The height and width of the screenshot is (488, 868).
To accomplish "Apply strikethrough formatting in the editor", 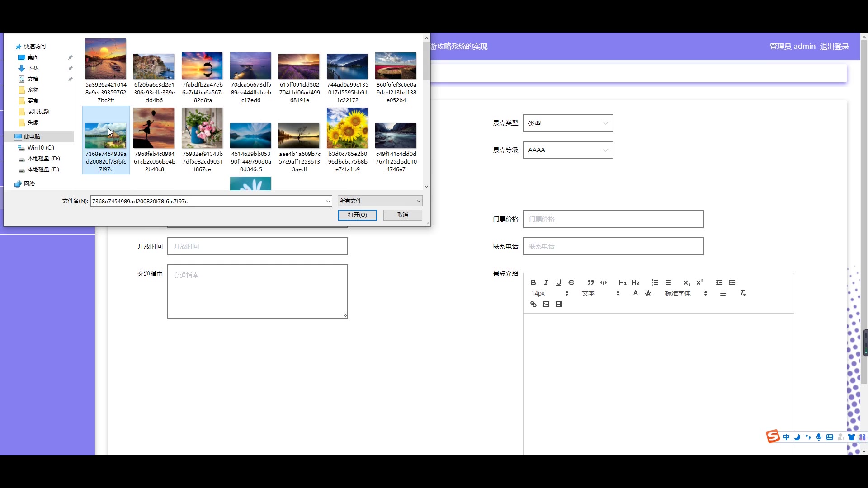I will 571,282.
